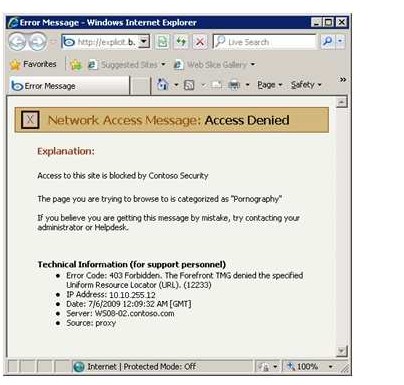
Task: Click the Error Code 403 Forbidden line
Action: pyautogui.click(x=185, y=280)
